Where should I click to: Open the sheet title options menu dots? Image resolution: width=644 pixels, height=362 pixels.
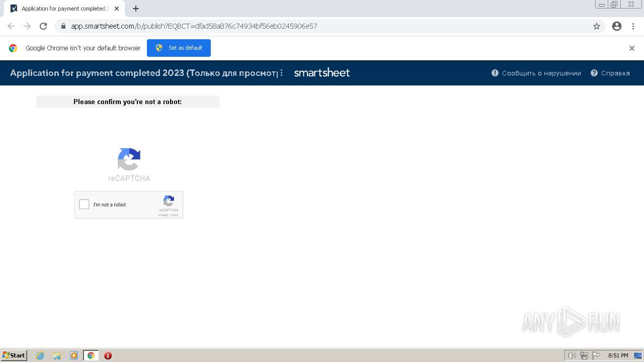(x=281, y=73)
